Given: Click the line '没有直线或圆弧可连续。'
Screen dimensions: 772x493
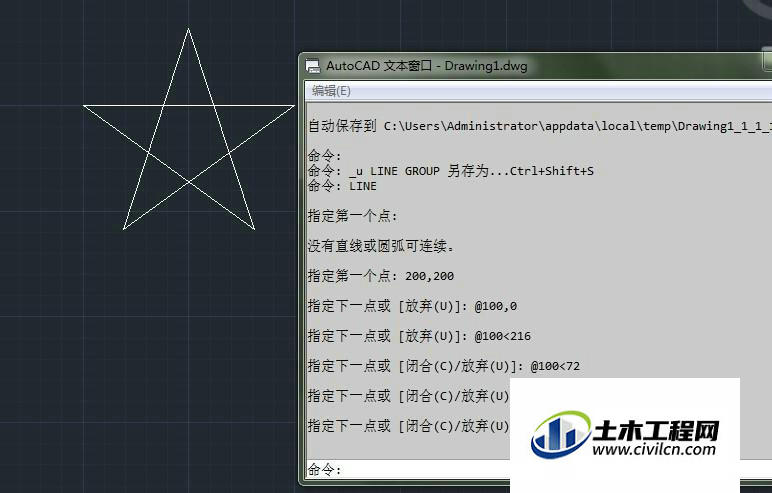Looking at the screenshot, I should [380, 246].
